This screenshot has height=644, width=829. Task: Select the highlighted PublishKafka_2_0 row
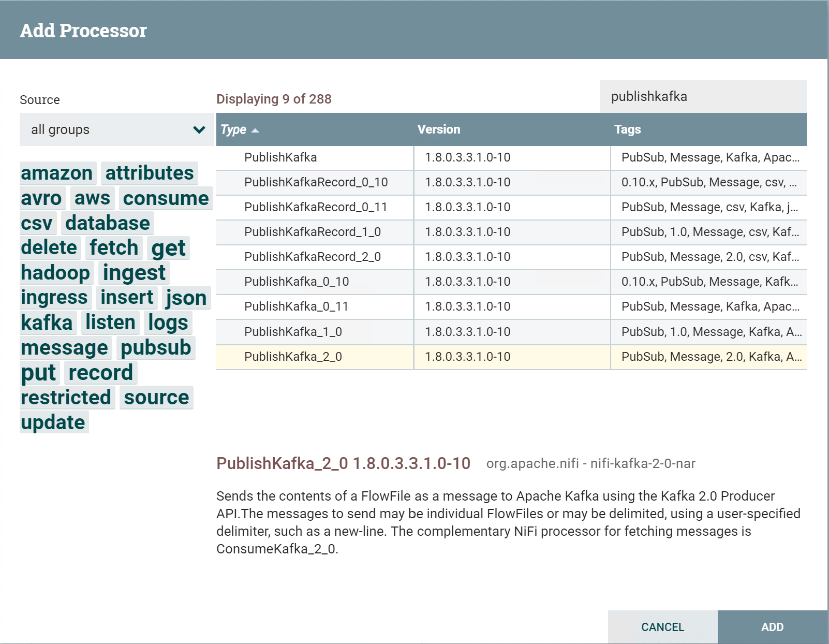pyautogui.click(x=511, y=357)
